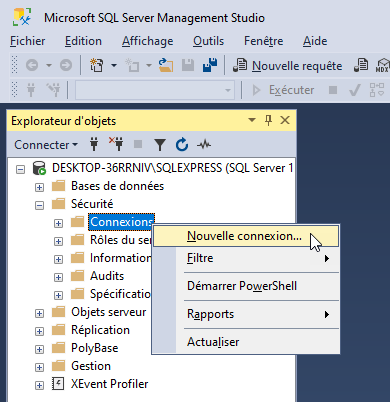Select the Sécurité folder
The width and height of the screenshot is (390, 402).
click(92, 204)
